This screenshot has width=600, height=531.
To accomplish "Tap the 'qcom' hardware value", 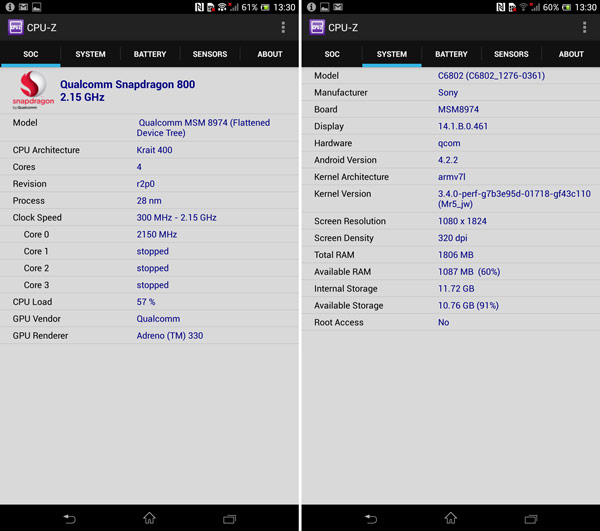I will (x=449, y=143).
